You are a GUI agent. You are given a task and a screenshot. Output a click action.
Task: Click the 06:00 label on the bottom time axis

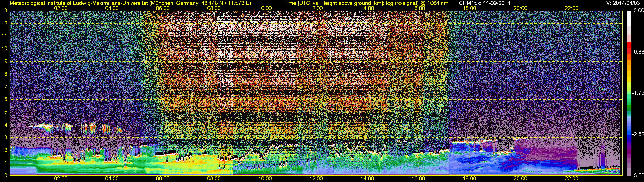[x=163, y=179]
